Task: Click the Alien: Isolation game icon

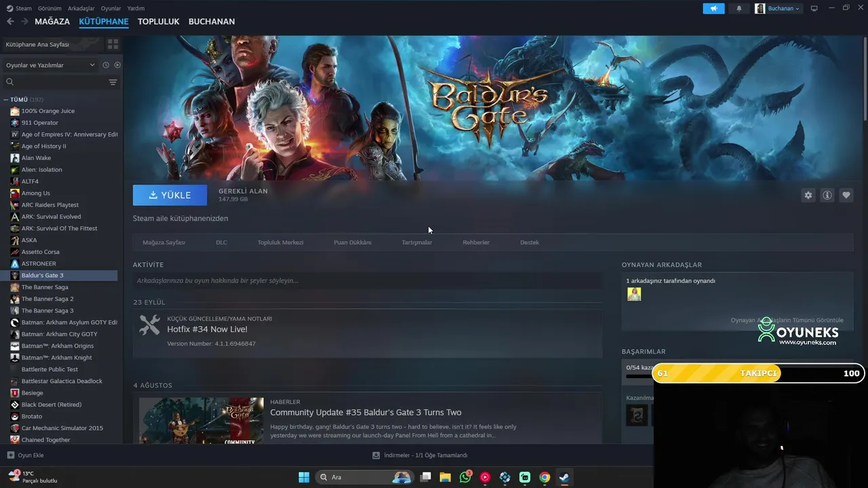Action: coord(15,169)
